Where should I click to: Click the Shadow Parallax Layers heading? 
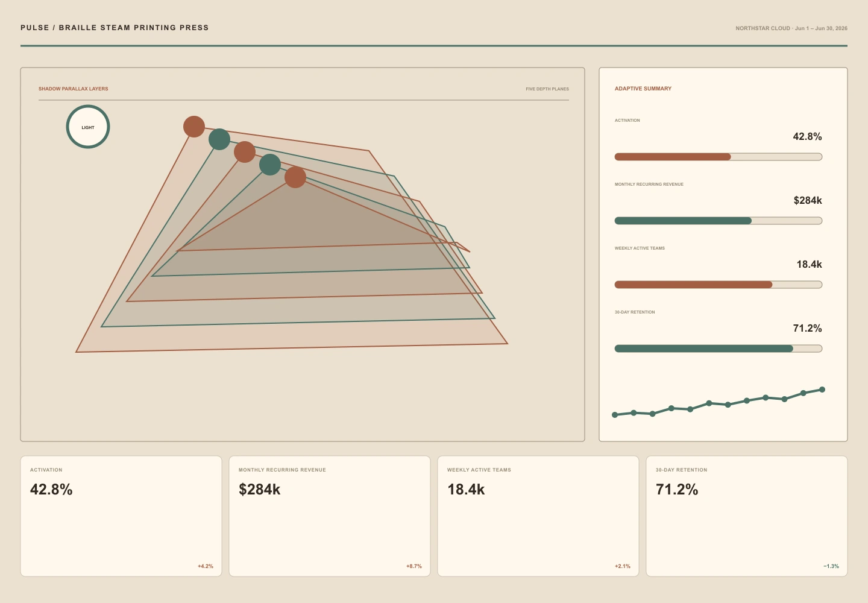[x=74, y=89]
